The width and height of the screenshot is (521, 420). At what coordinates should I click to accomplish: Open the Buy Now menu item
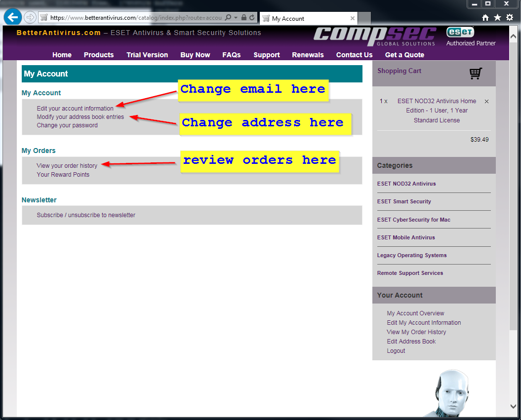click(x=195, y=55)
